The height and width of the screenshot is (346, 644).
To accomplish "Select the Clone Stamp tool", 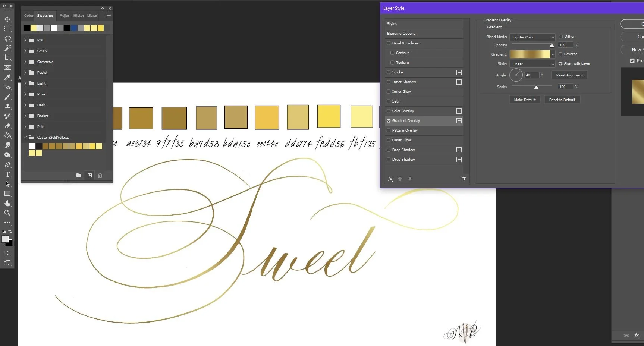I will (x=7, y=106).
